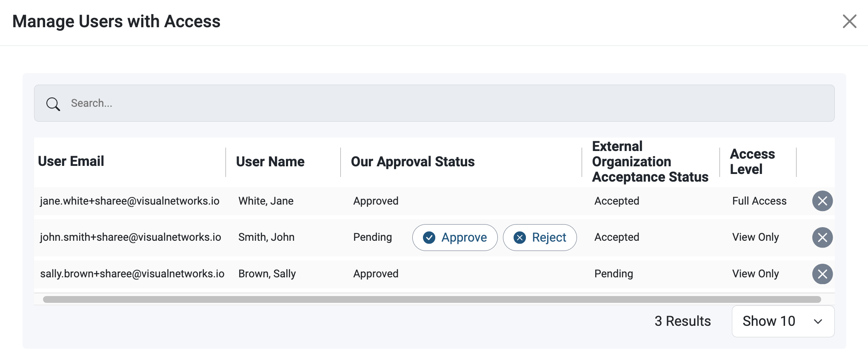Click the search magnifier icon
Viewport: 868px width, 359px height.
click(53, 104)
